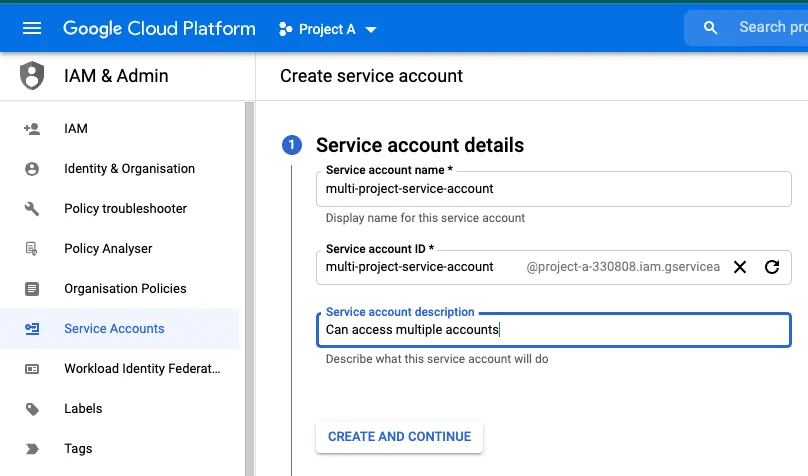Open IAM in the sidebar

pyautogui.click(x=120, y=129)
